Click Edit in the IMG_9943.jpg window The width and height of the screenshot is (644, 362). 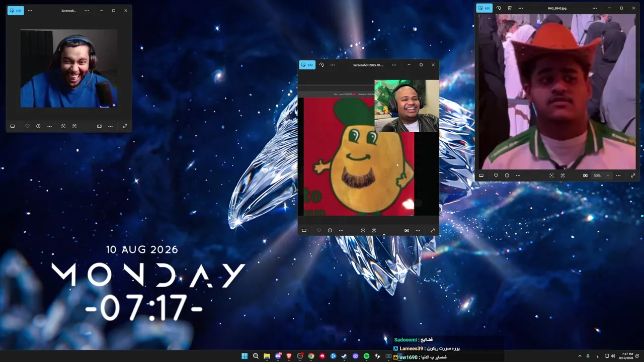click(485, 8)
